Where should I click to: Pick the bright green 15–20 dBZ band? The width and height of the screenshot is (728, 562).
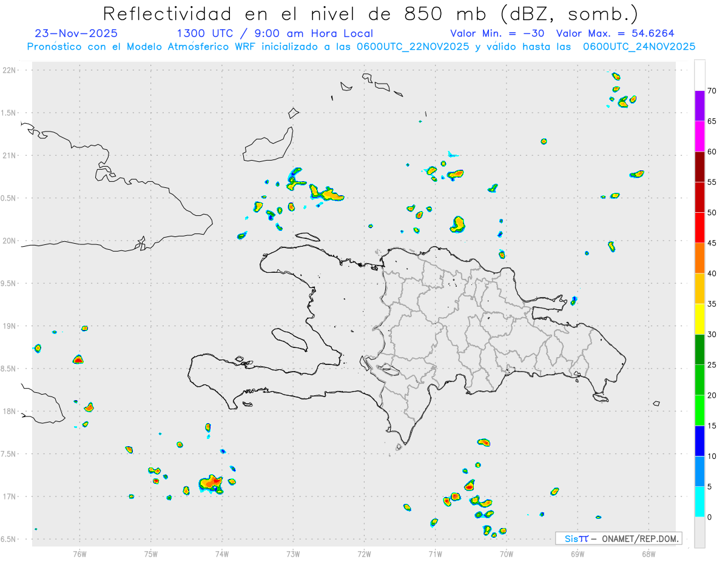coord(699,410)
